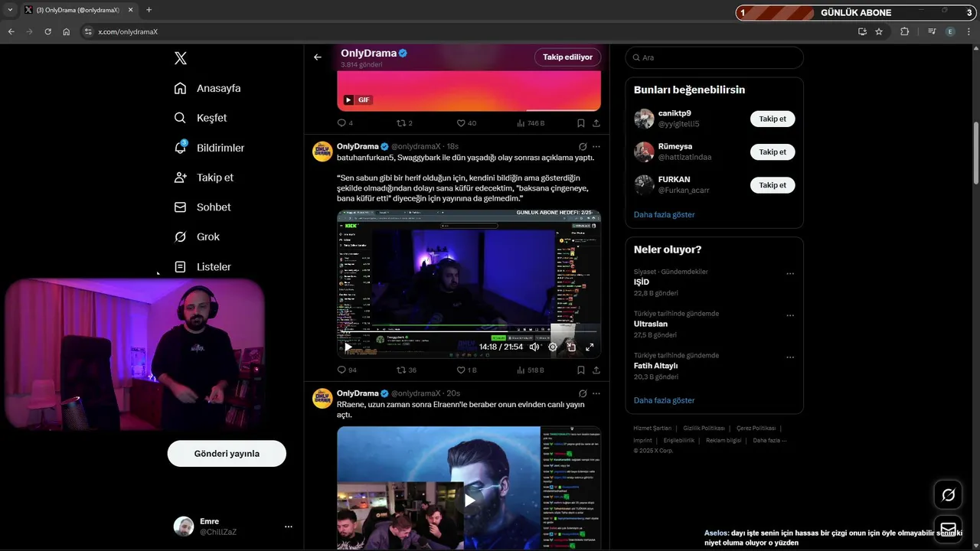Open Hizmet Şartları footer link
980x551 pixels.
point(652,429)
